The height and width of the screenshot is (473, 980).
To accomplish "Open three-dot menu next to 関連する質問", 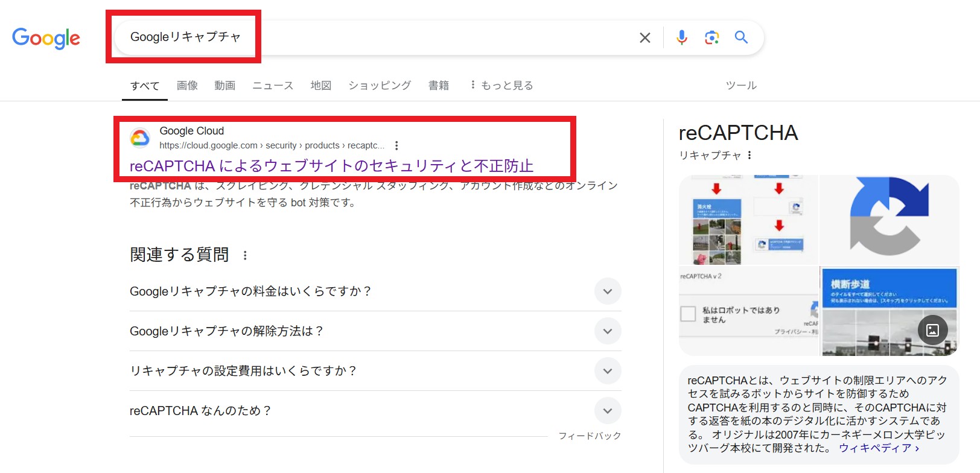I will tap(245, 255).
